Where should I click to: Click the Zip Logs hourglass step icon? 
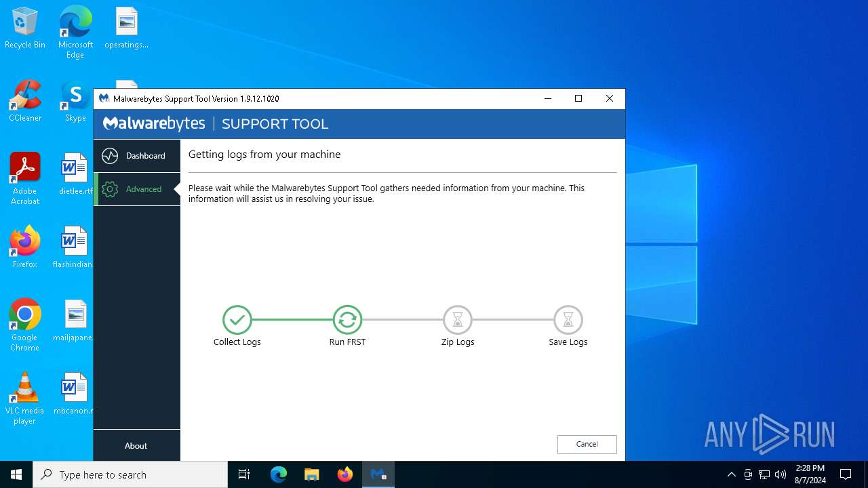point(458,319)
